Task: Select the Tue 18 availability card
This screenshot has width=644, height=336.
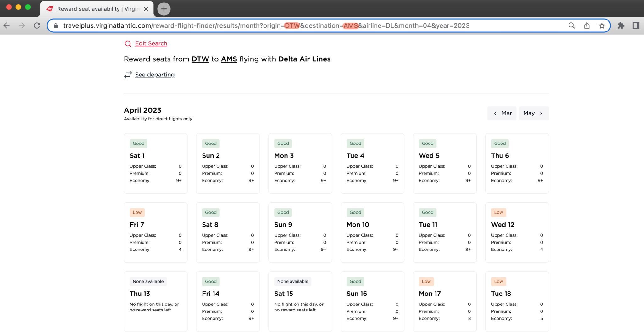Action: tap(517, 301)
